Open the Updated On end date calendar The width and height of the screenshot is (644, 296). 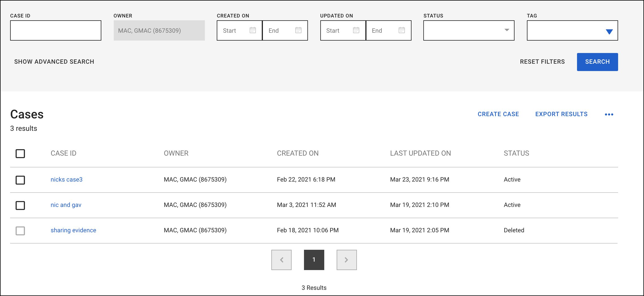pyautogui.click(x=401, y=30)
